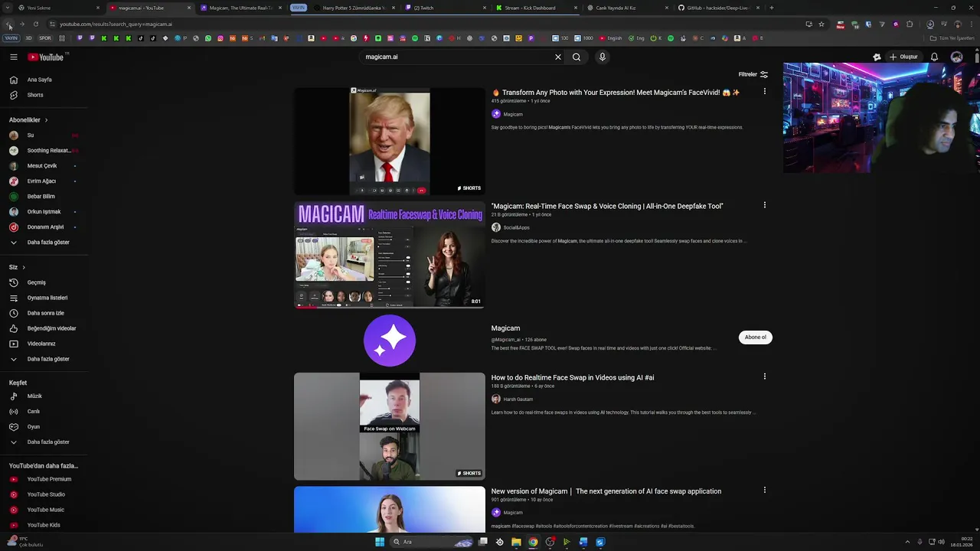Open the Mesut Çevik subscription
Image resolution: width=980 pixels, height=551 pixels.
(x=42, y=166)
